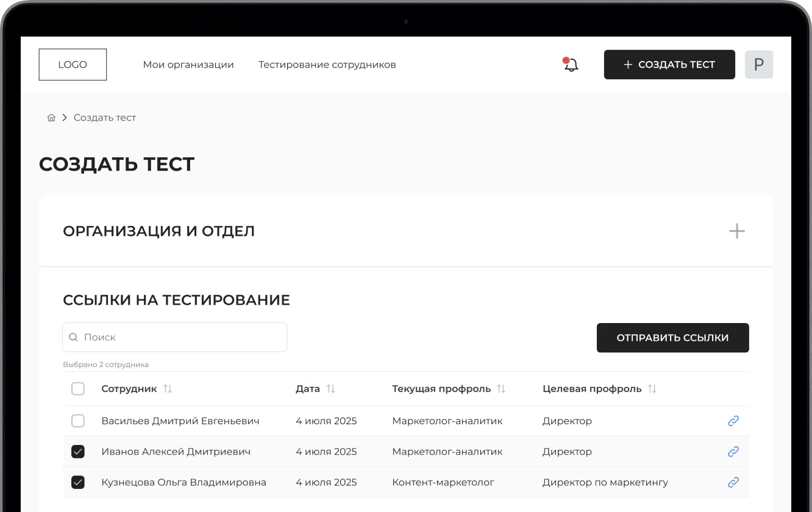Screen dimensions: 812x512
Task: Check the box for Васильев Дмитрий Евгеньевич
Action: pos(78,421)
